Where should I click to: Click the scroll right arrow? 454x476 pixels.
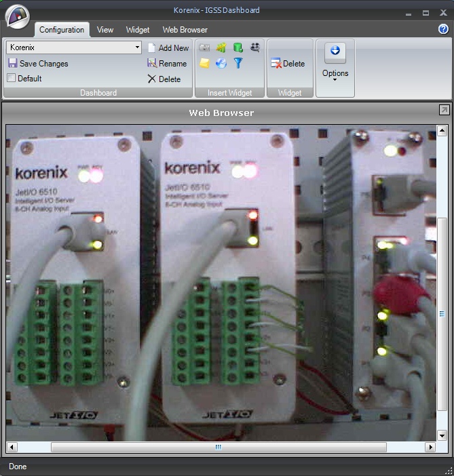(430, 447)
